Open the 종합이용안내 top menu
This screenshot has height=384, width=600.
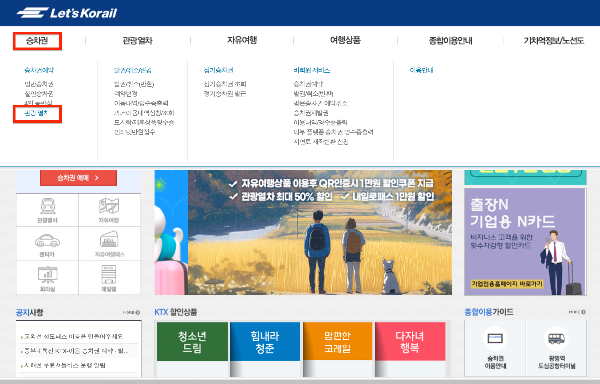450,41
